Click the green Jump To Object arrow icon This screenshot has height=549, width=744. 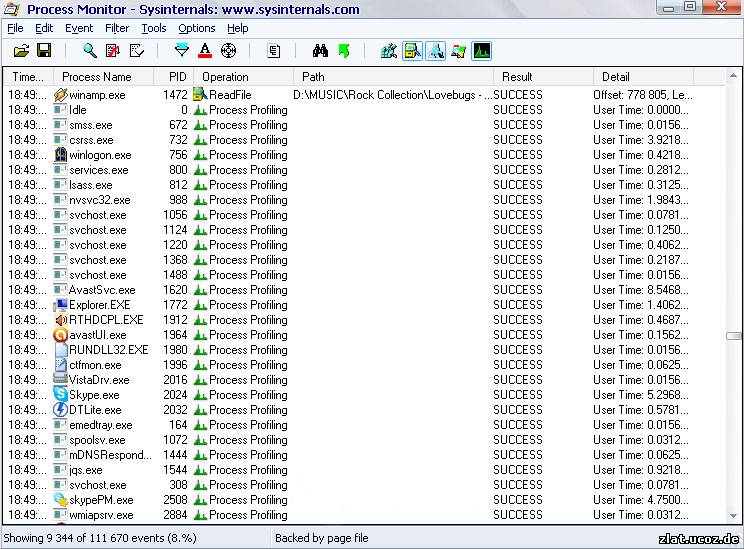click(344, 50)
